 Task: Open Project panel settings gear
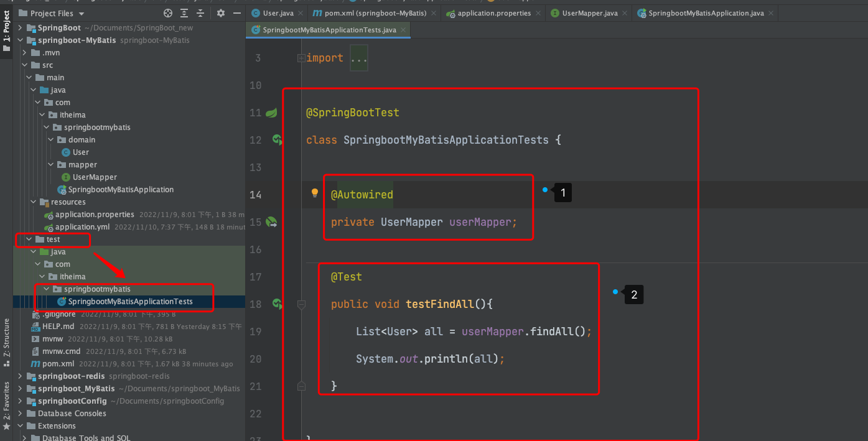click(x=221, y=13)
